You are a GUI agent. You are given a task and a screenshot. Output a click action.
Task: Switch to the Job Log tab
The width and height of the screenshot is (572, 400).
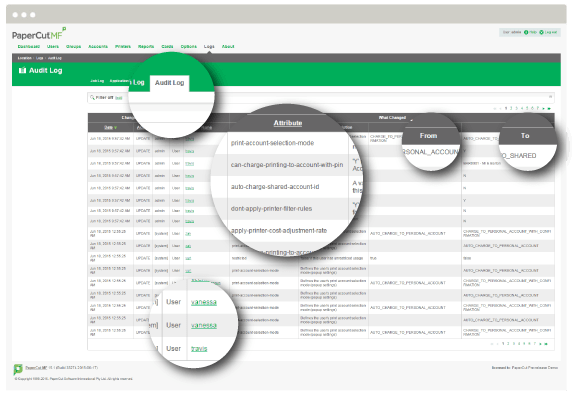[97, 81]
